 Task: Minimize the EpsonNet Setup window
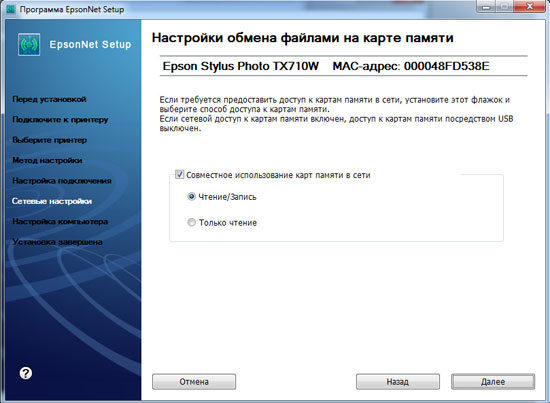tap(486, 6)
